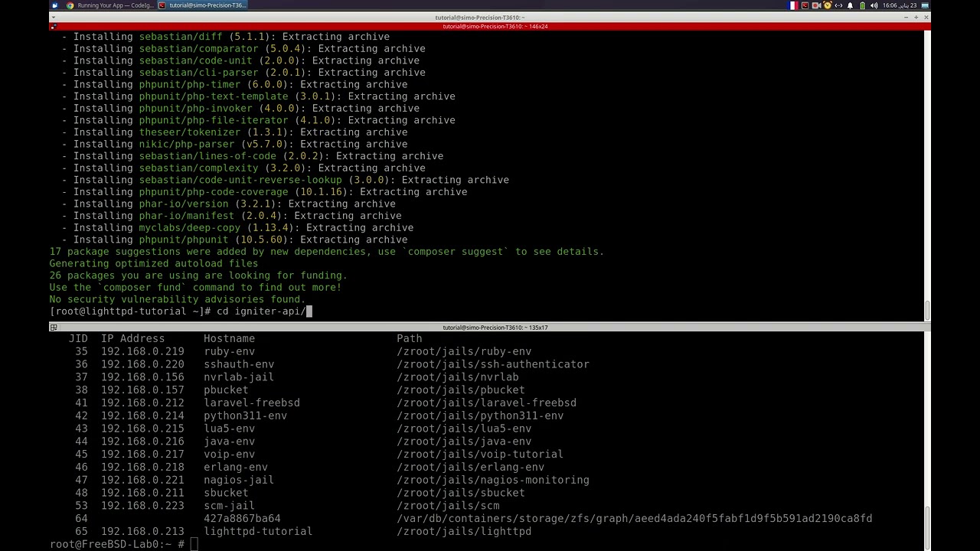
Task: Click 'Generating optimized autoload files' line
Action: pos(154,263)
